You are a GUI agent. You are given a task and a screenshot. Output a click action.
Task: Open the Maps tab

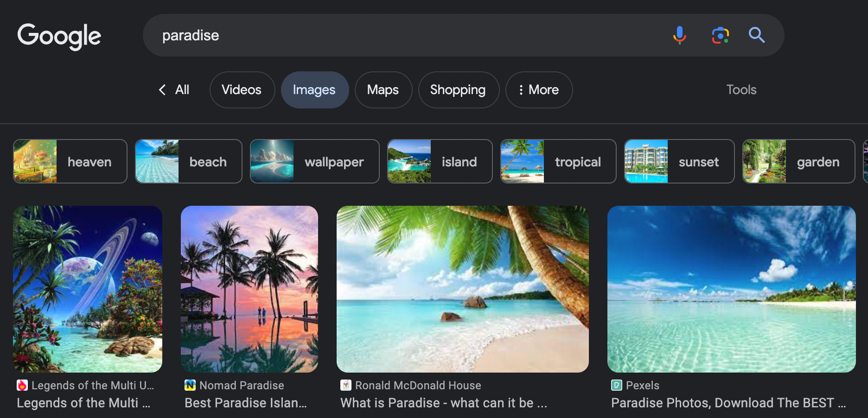383,90
